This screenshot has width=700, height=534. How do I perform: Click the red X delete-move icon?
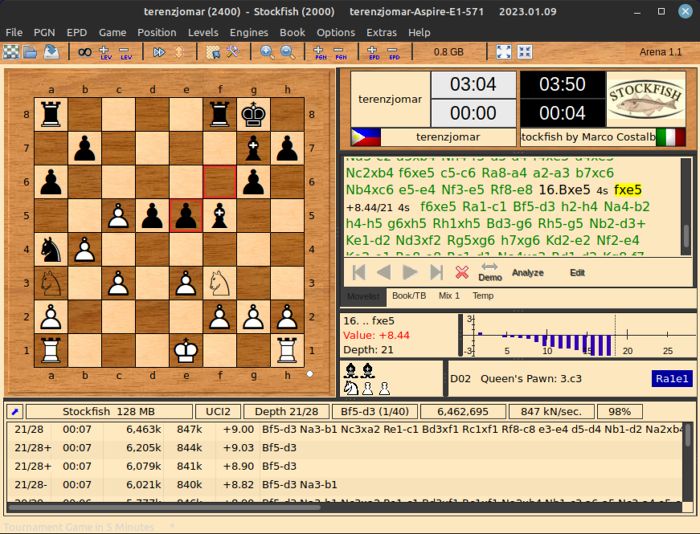pos(462,272)
